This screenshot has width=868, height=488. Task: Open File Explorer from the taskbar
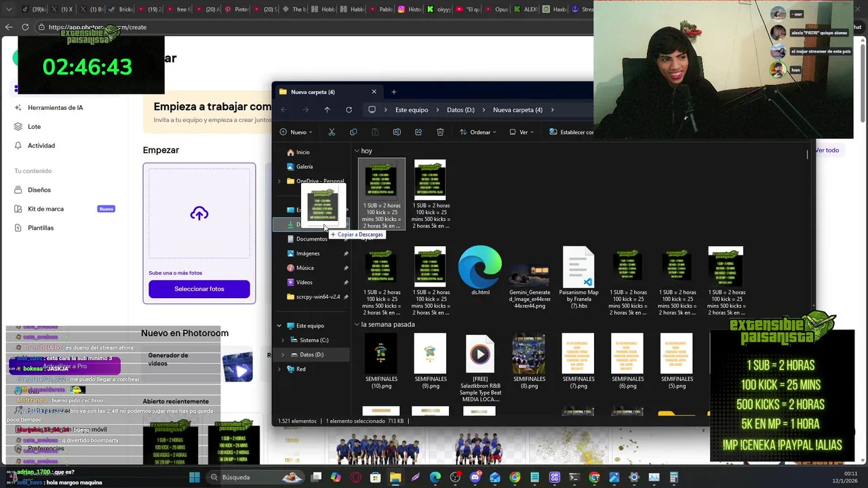tap(395, 477)
